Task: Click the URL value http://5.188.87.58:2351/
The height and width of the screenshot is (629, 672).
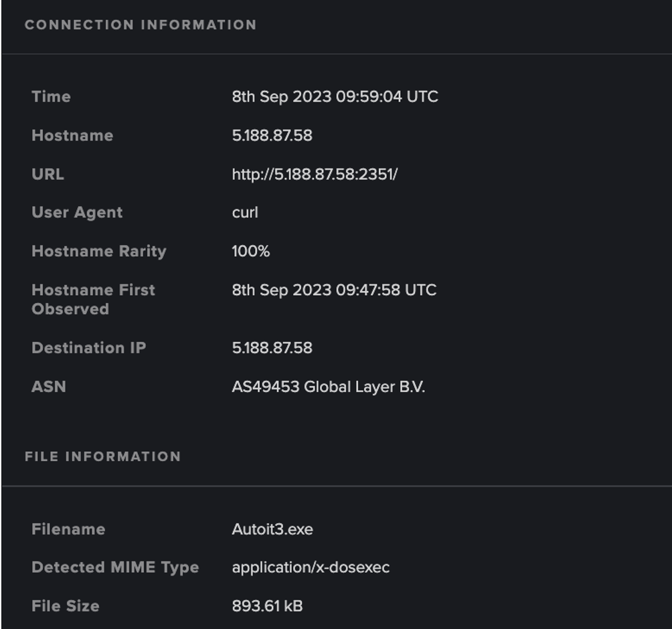Action: [315, 175]
